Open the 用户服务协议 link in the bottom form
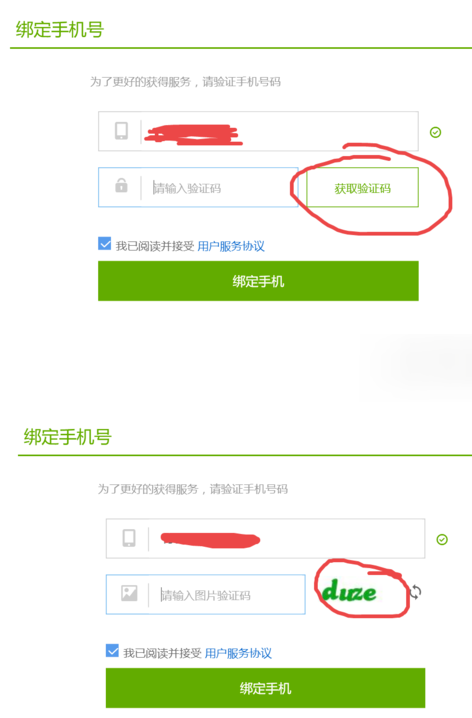Viewport: 472px width, 718px height. 238,653
